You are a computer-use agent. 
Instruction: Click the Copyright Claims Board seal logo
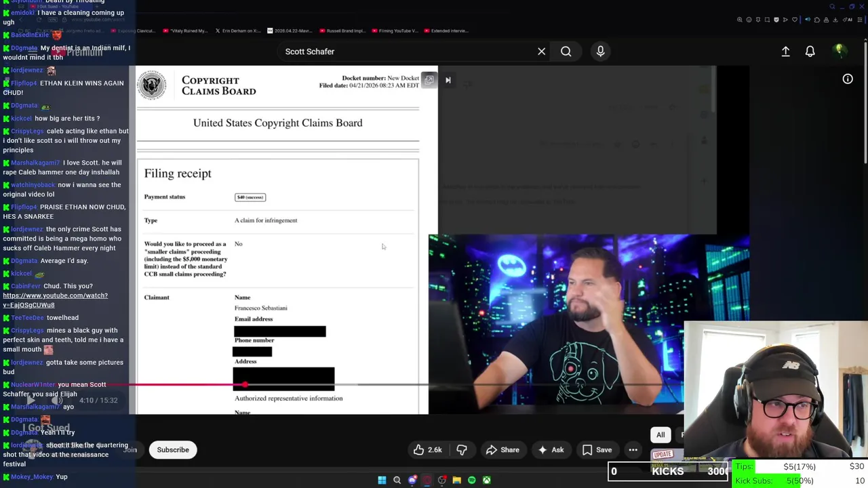point(151,85)
